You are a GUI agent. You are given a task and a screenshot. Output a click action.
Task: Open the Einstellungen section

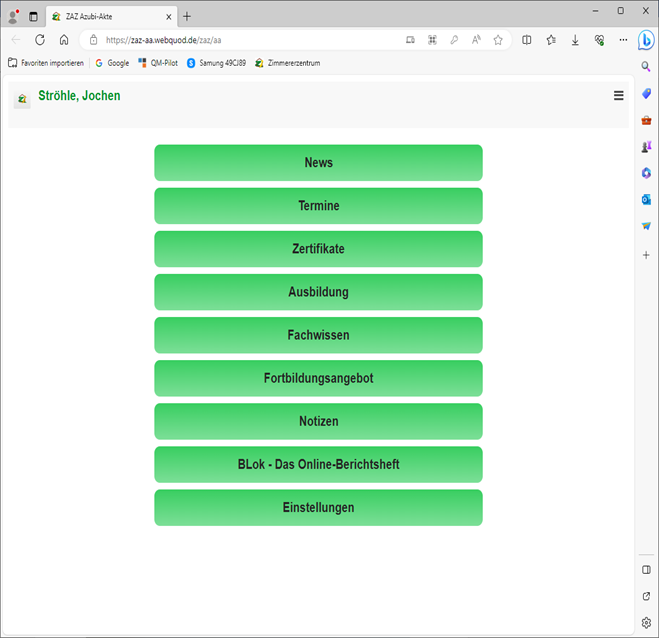(318, 508)
